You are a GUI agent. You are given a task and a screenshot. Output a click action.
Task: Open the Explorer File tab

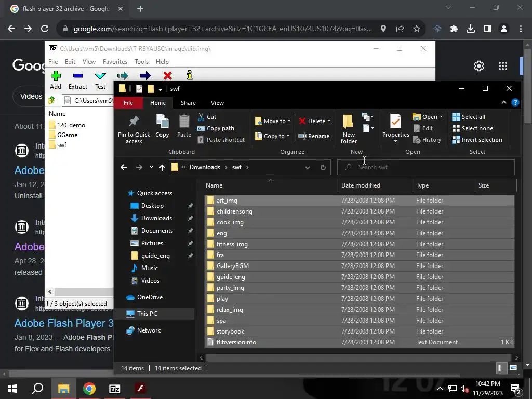click(128, 103)
